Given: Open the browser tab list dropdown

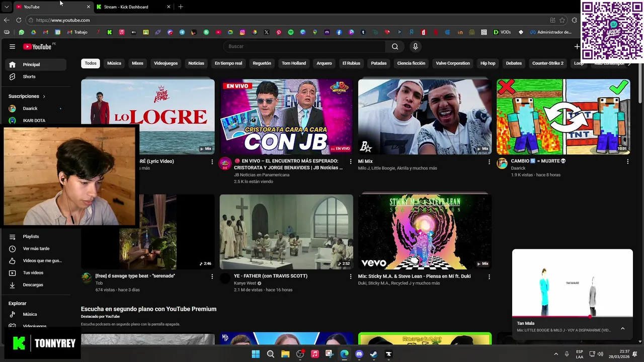Looking at the screenshot, I should point(7,7).
